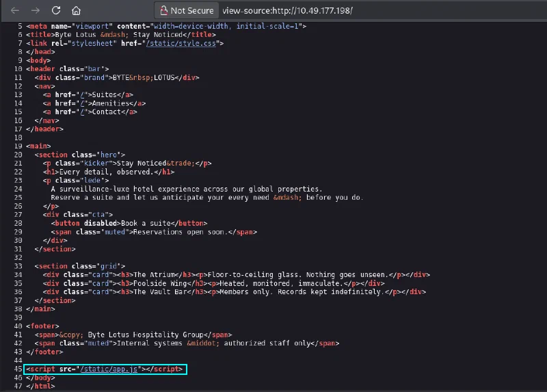Click line number 45 in the gutter
Screen dimensions: 547x392
coord(18,369)
